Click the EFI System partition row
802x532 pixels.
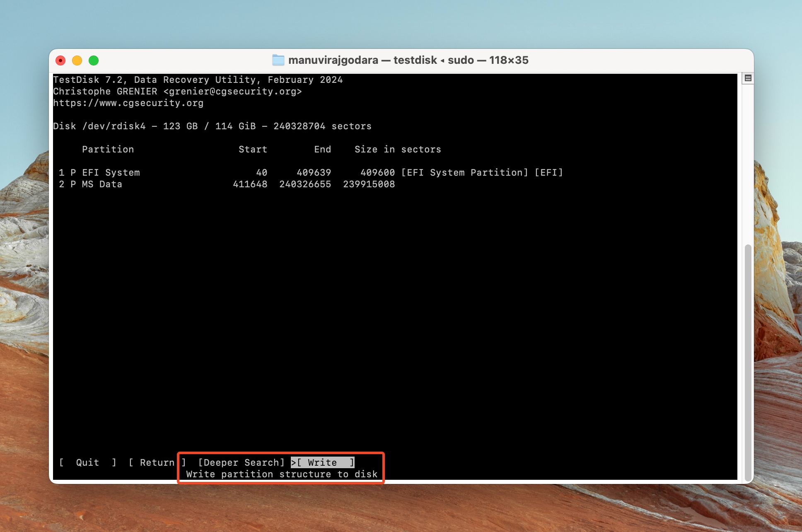click(x=111, y=172)
